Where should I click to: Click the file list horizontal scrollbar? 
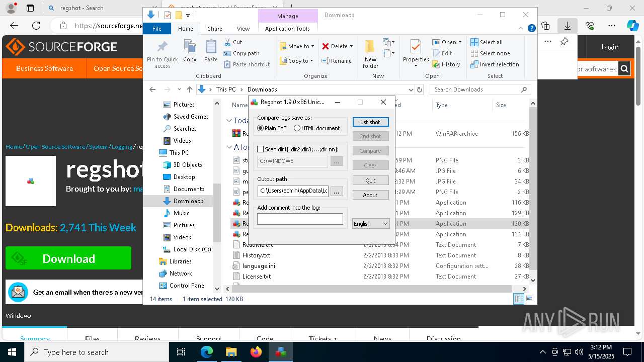[x=371, y=289]
